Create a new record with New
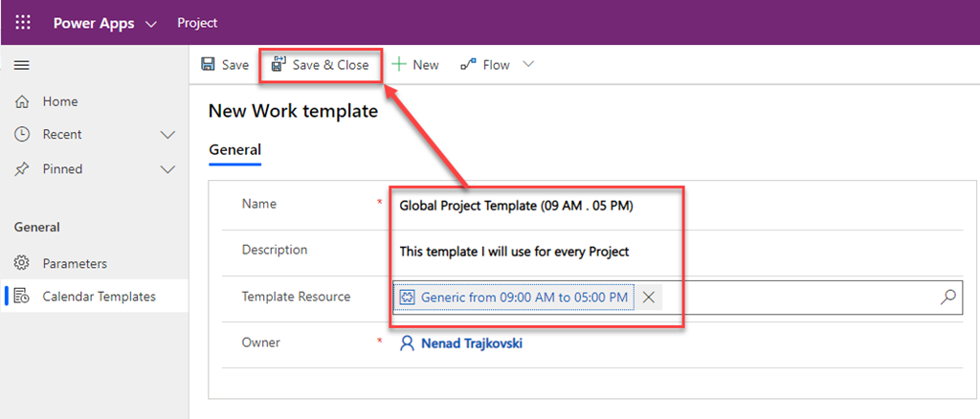This screenshot has width=980, height=419. (x=415, y=65)
